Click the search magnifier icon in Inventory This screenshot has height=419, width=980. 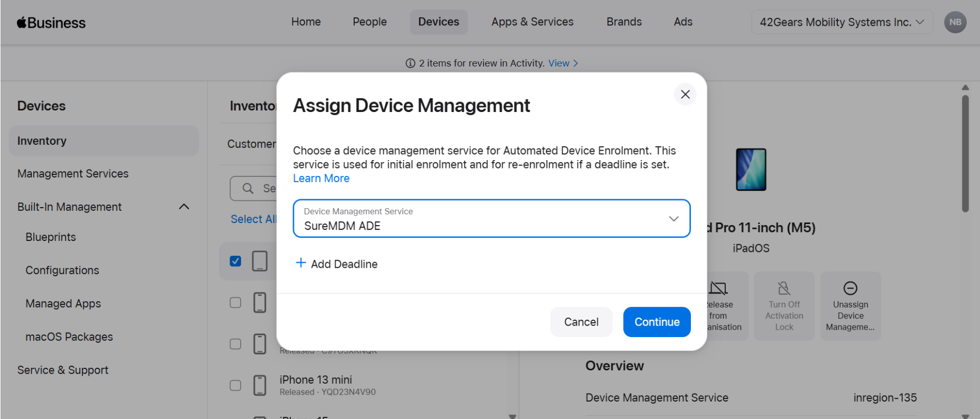(248, 189)
